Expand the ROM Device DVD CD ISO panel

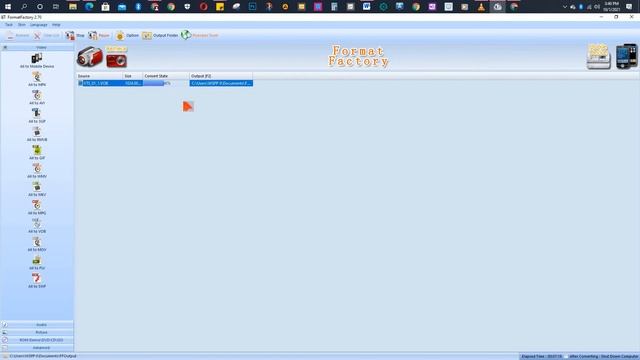point(37,340)
